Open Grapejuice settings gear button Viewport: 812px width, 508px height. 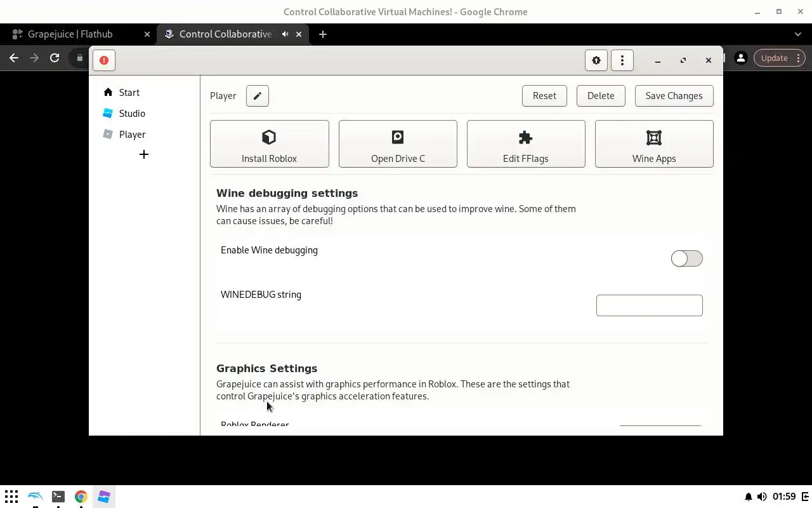(596, 60)
